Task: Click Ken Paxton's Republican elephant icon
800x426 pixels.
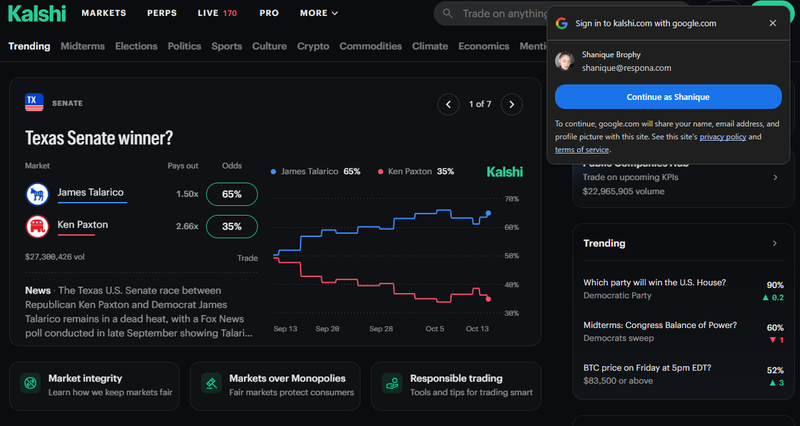Action: point(37,227)
